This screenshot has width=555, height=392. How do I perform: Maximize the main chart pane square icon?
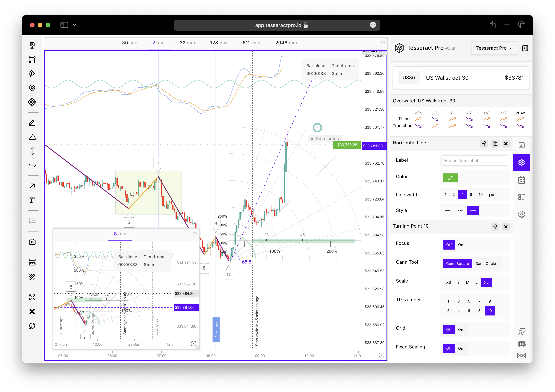click(383, 43)
